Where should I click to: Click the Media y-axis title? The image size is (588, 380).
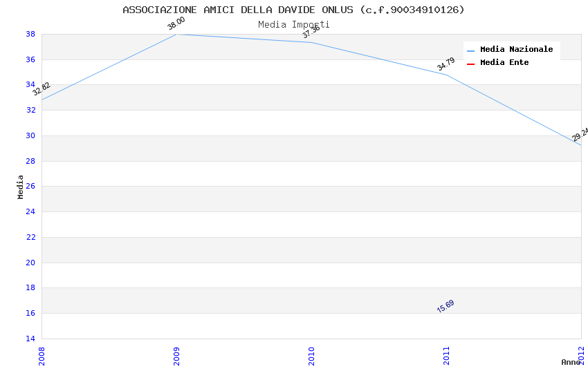(x=20, y=187)
